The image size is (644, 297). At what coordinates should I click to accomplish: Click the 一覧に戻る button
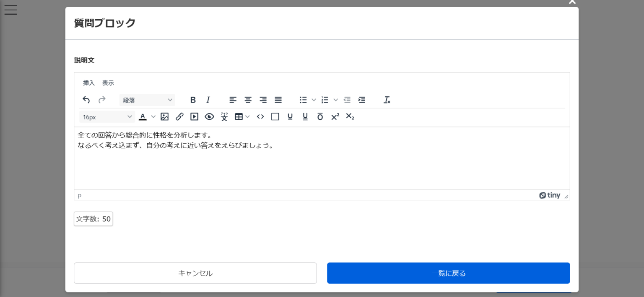448,273
